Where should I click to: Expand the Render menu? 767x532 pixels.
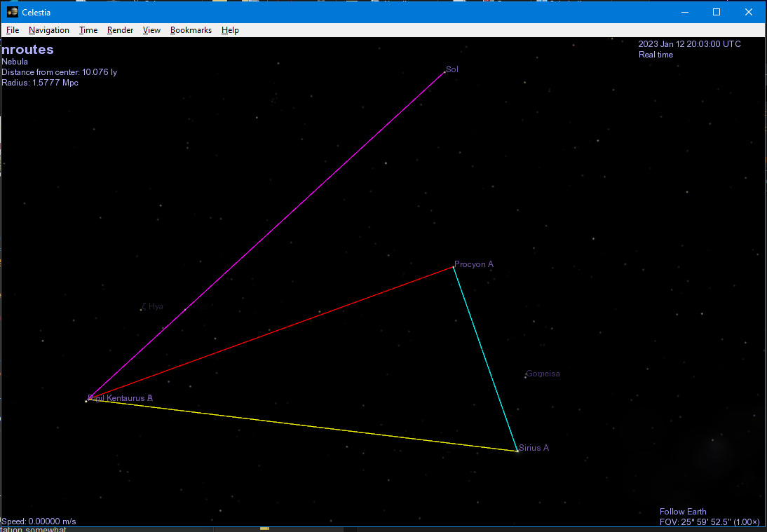[x=120, y=30]
